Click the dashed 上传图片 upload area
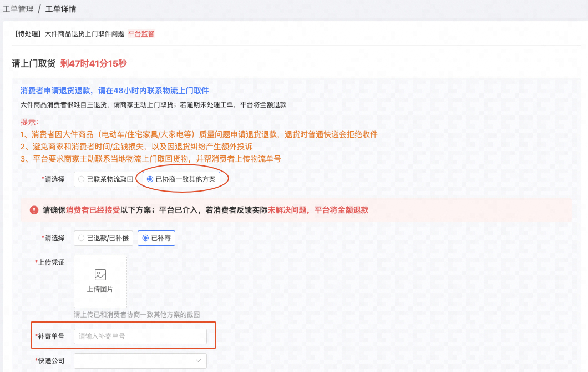 pyautogui.click(x=100, y=281)
